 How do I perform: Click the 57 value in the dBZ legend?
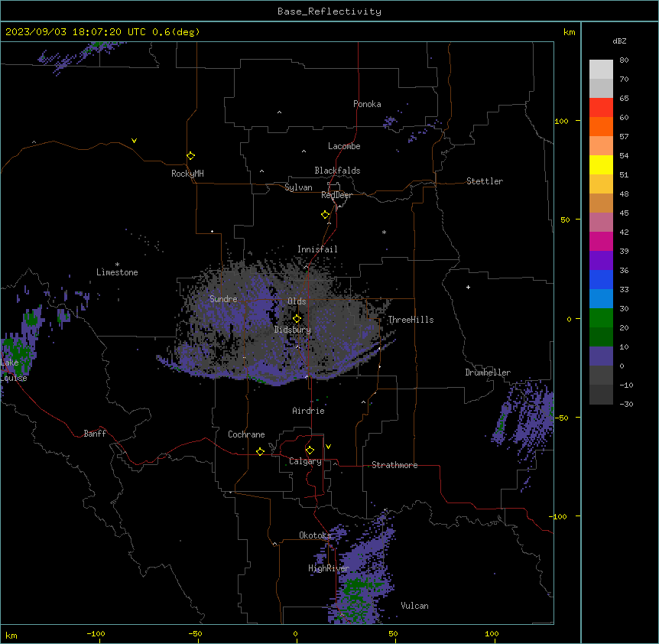coord(624,137)
